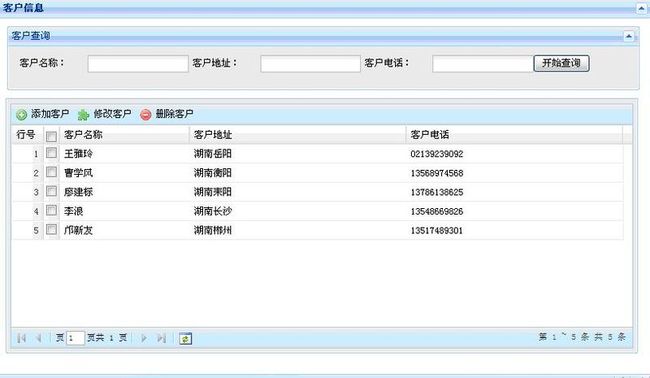This screenshot has height=378, width=650.
Task: Go to previous page in pager
Action: 39,338
